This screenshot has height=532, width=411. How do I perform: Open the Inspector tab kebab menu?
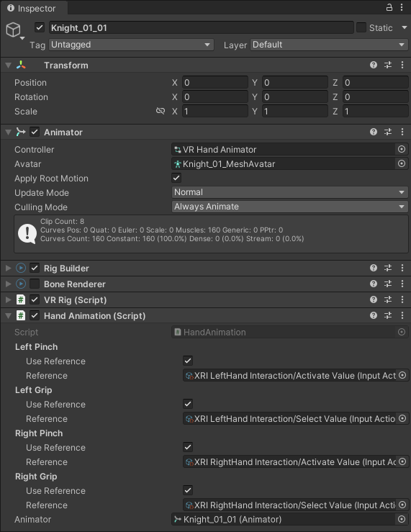click(402, 7)
